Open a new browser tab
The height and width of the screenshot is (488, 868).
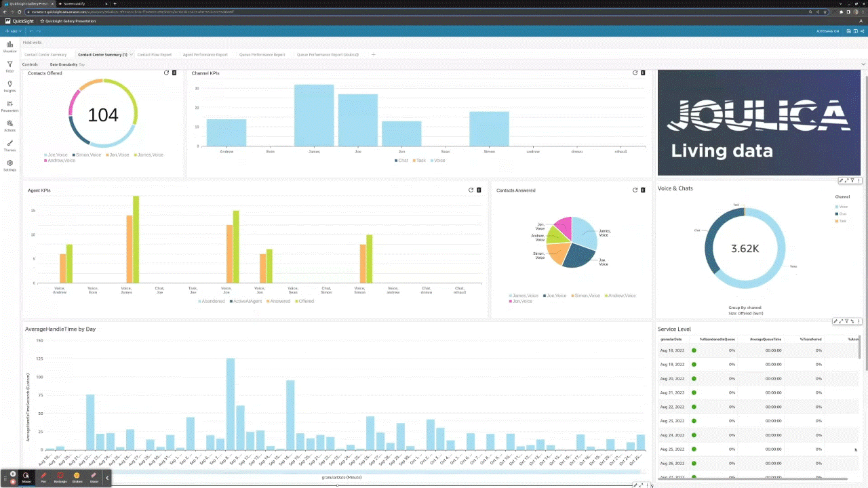point(115,3)
